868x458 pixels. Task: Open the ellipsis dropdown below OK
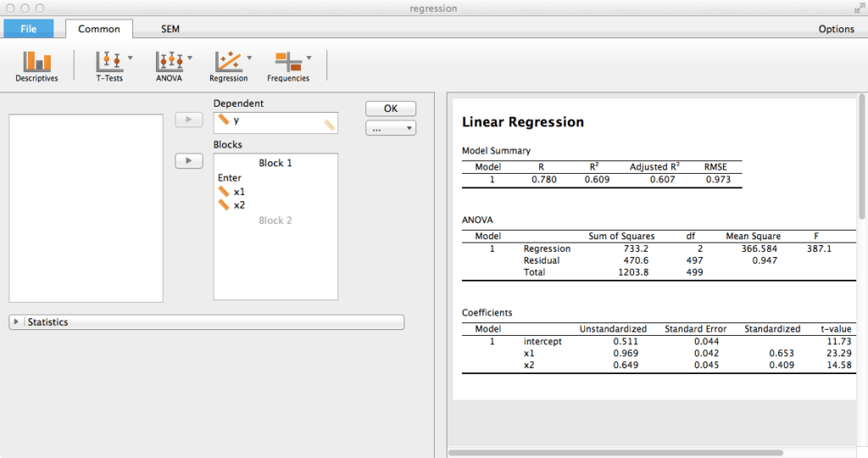pos(391,129)
